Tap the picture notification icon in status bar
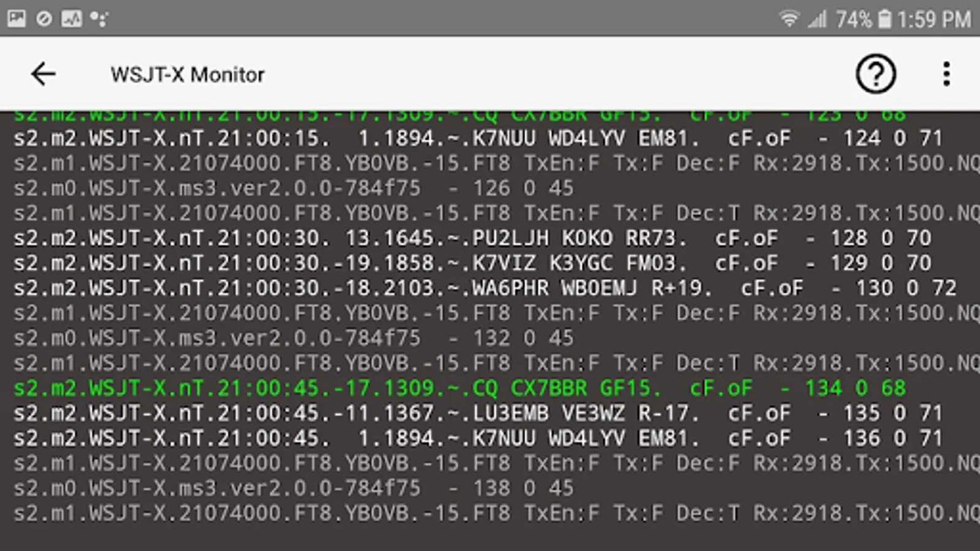The width and height of the screenshot is (980, 551). tap(17, 19)
